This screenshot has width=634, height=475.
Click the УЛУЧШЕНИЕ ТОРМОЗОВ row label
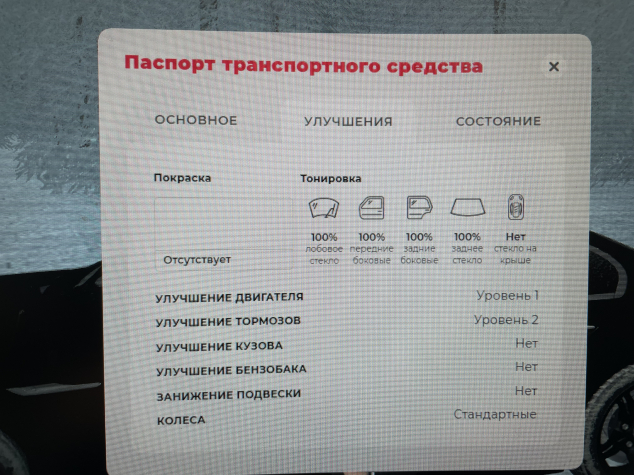click(228, 322)
